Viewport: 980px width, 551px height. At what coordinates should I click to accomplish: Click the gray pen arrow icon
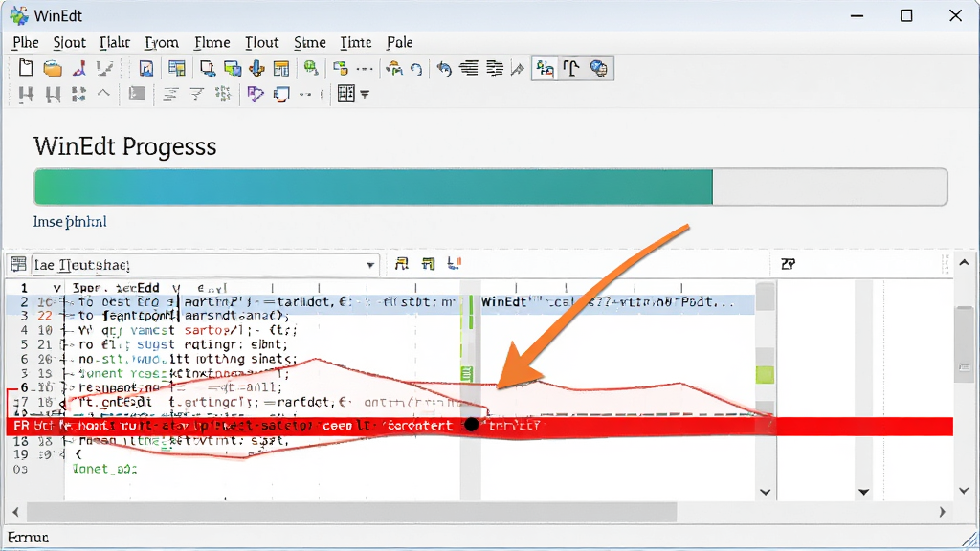tap(518, 69)
